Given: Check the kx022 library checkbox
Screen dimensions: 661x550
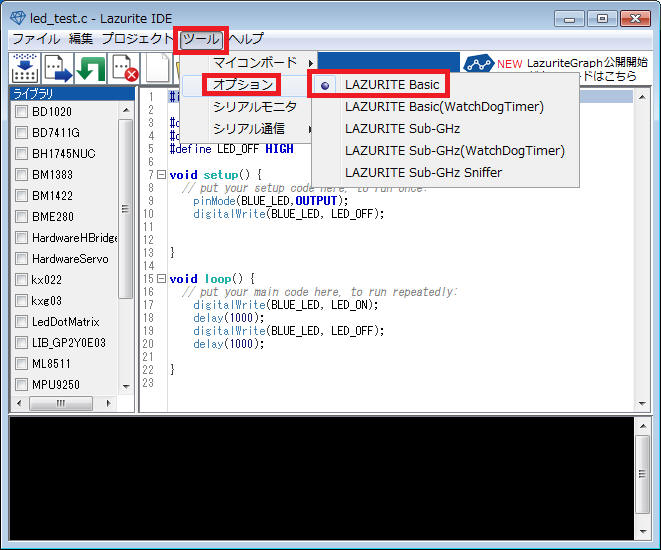Looking at the screenshot, I should click(21, 279).
